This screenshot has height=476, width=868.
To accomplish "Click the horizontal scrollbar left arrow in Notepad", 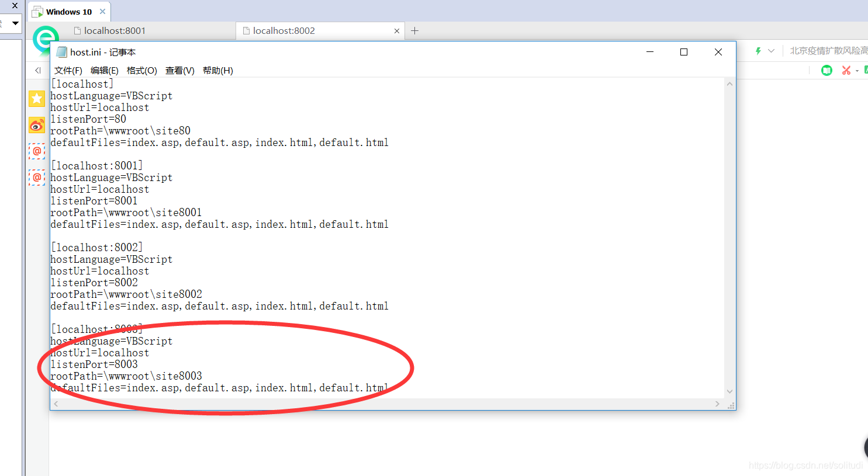I will pos(56,404).
